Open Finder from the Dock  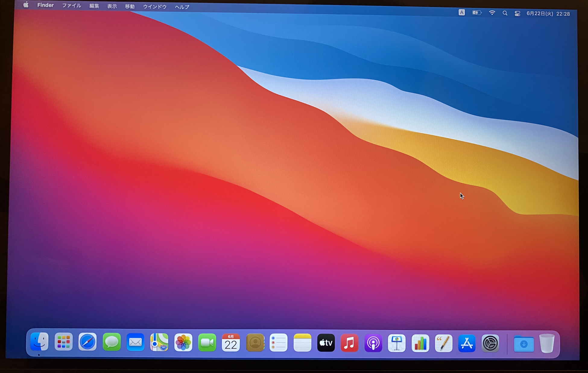40,342
